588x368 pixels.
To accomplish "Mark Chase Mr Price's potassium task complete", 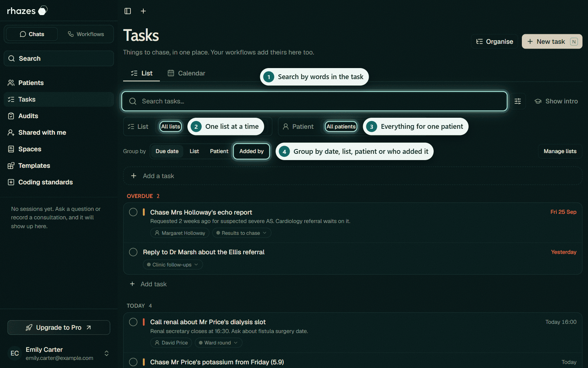I will [133, 362].
